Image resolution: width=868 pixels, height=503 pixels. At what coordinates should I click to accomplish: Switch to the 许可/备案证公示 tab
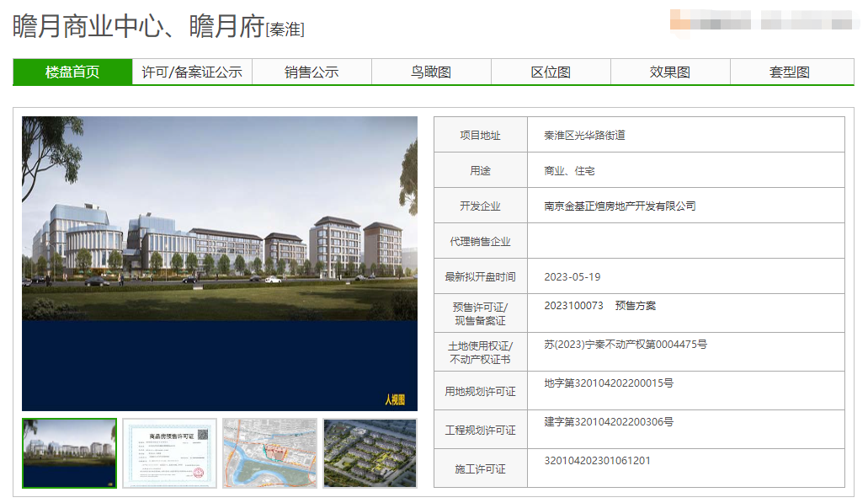point(192,72)
